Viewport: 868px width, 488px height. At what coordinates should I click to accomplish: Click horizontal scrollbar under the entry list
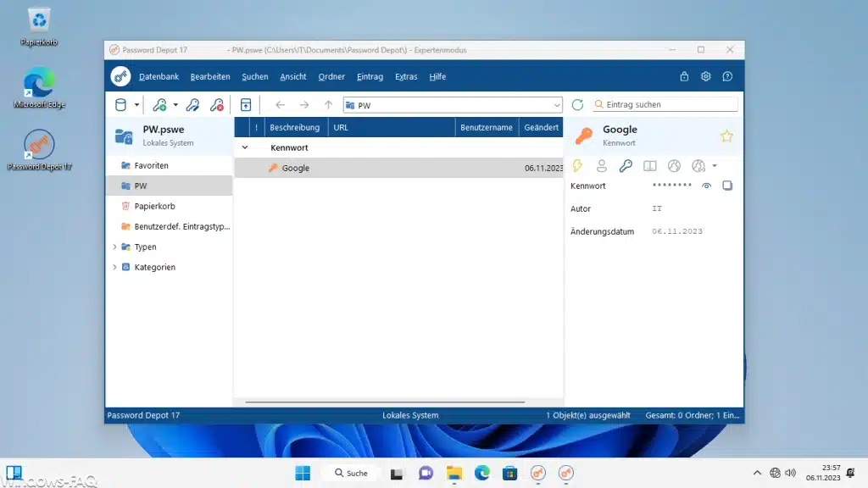pos(385,402)
